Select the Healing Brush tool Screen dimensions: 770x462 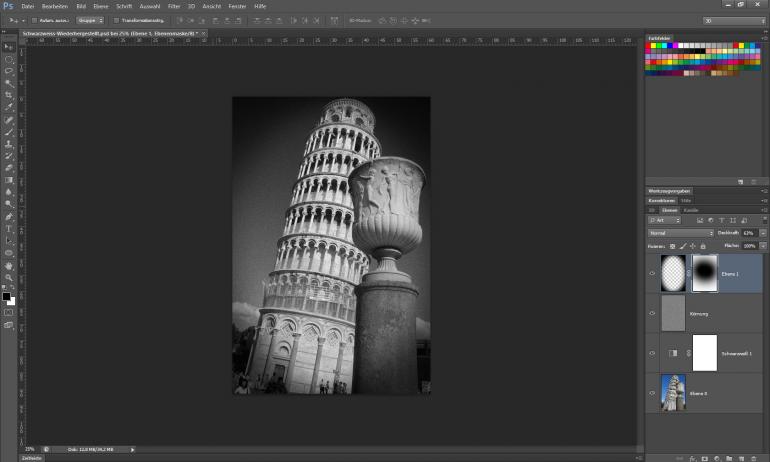tap(8, 120)
